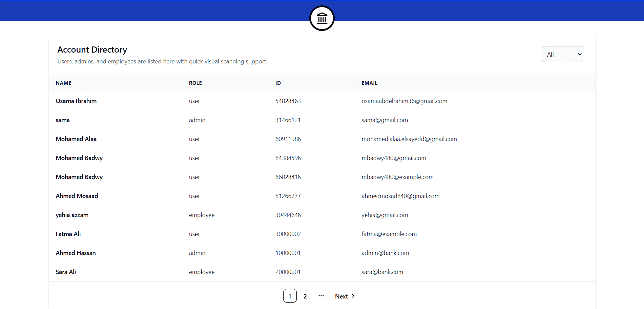Click email fatma@example.com

tap(389, 234)
